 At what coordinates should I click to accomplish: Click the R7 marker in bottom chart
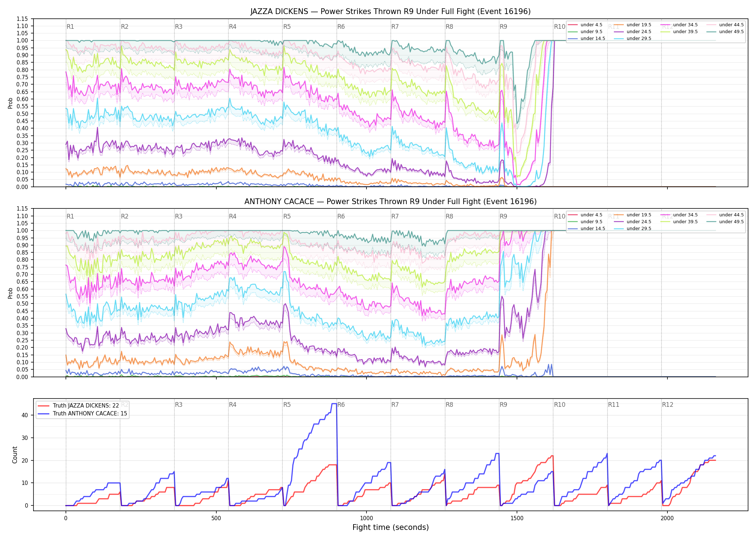[x=395, y=405]
